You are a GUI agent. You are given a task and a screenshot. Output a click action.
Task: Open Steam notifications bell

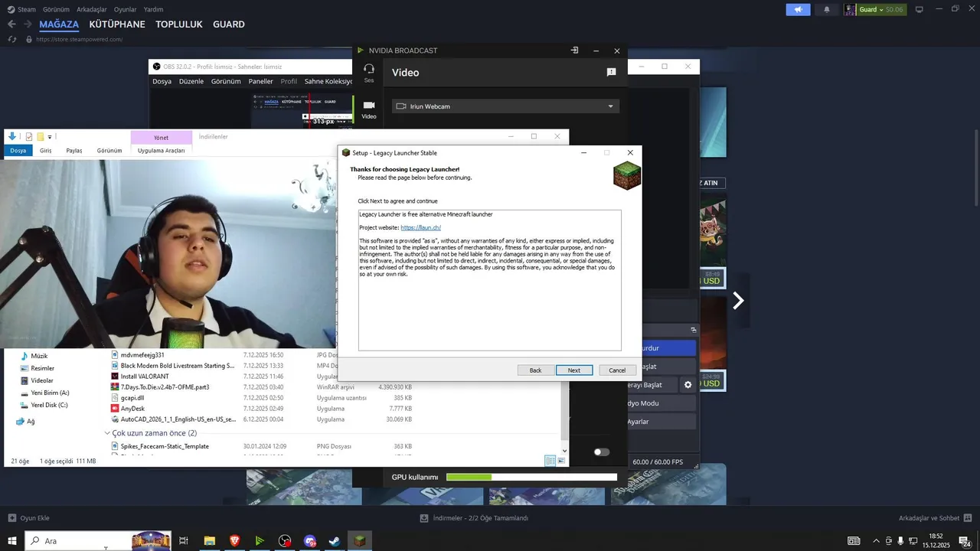click(x=827, y=9)
